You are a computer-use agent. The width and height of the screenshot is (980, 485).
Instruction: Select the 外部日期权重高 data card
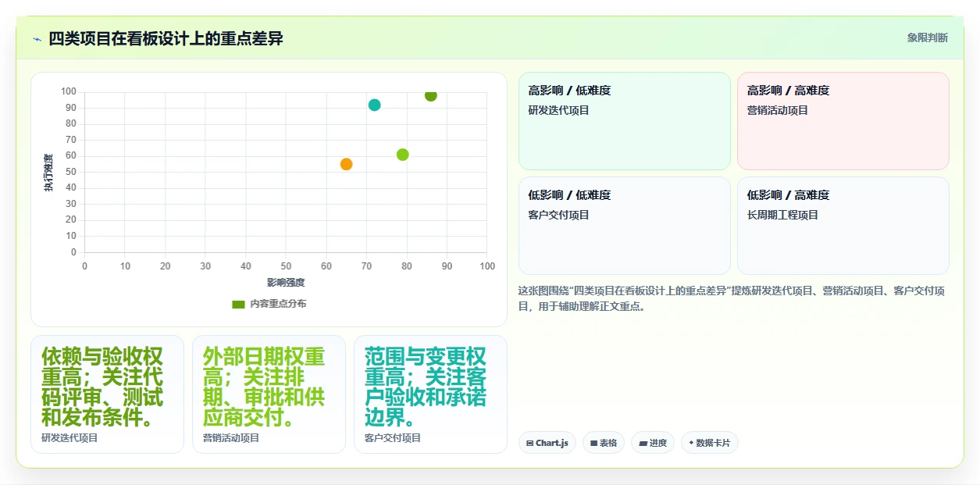point(269,394)
